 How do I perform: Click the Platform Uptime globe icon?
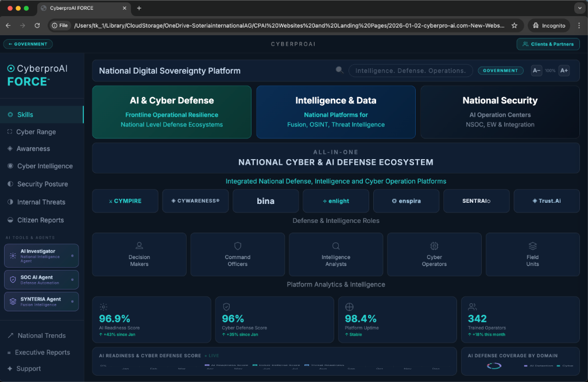tap(349, 307)
